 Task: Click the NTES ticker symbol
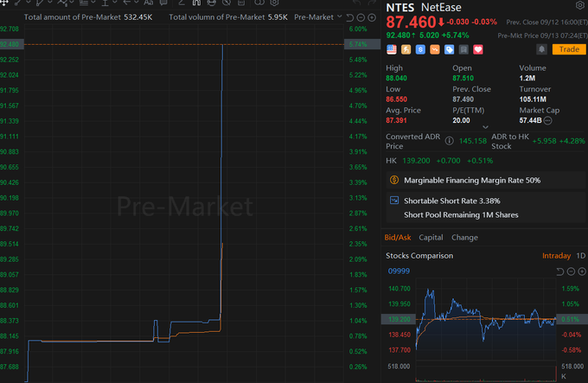pyautogui.click(x=400, y=8)
